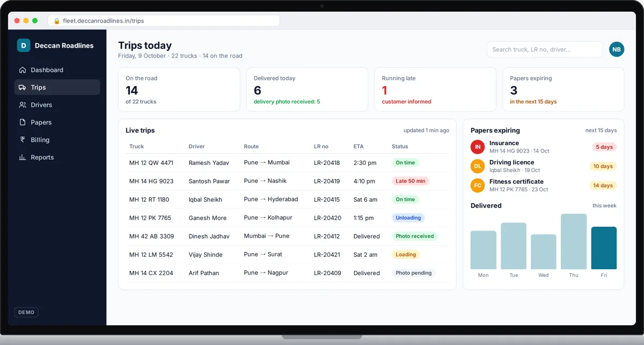
Task: Click the DEMO badge in sidebar
Action: tap(26, 312)
